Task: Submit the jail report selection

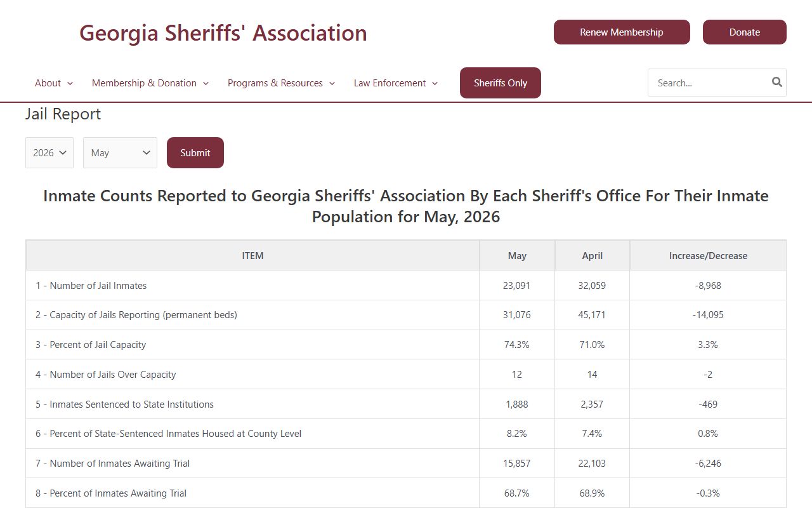Action: (x=195, y=152)
